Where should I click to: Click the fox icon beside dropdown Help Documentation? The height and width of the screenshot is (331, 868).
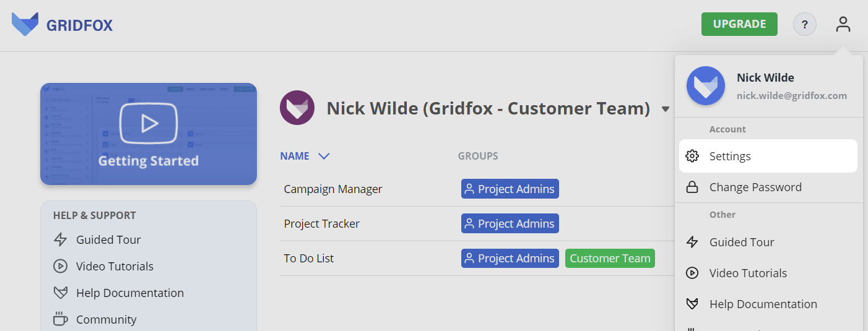pyautogui.click(x=693, y=304)
